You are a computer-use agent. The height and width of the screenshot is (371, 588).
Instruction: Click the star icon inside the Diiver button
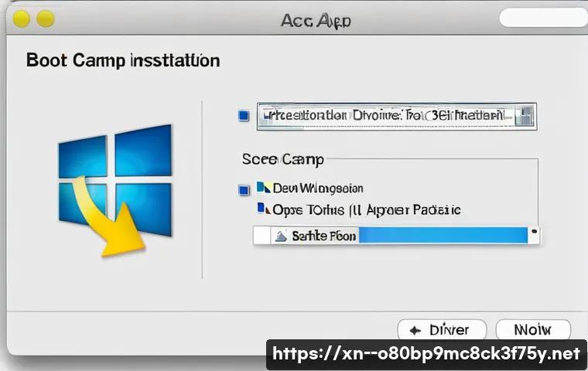click(x=415, y=330)
